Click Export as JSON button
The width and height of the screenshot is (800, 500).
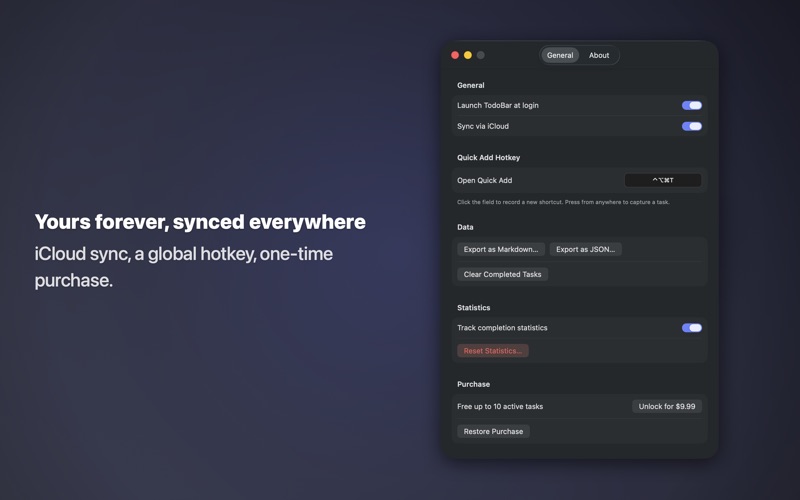[x=585, y=249]
